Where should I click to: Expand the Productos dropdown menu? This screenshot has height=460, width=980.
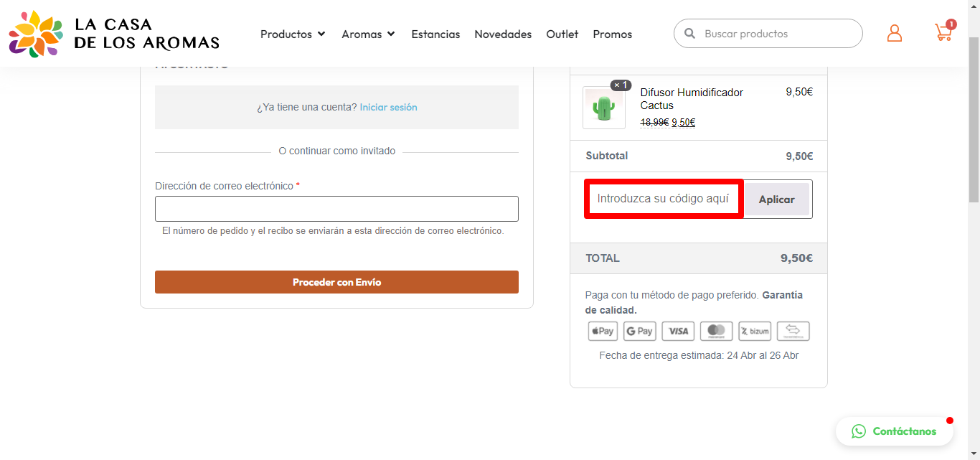(x=293, y=34)
